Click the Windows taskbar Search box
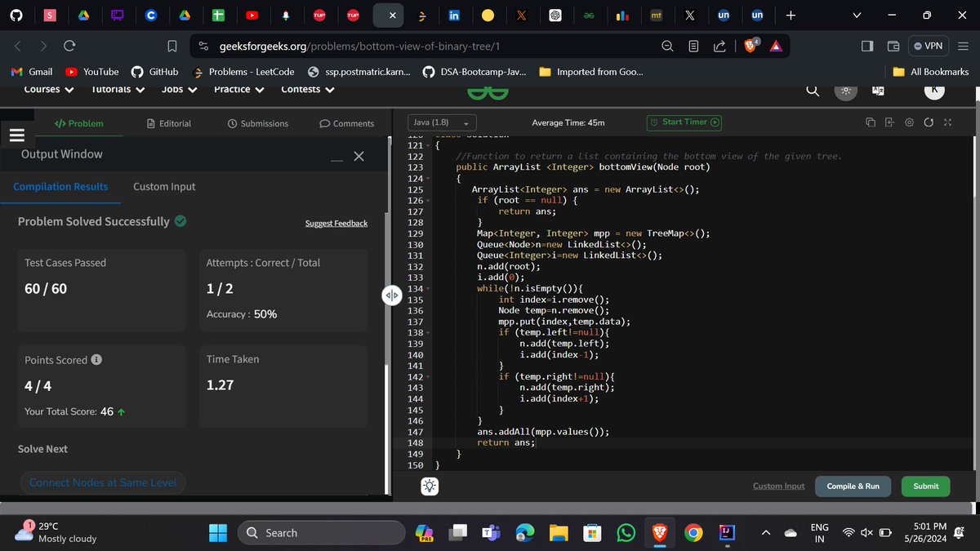 (x=321, y=533)
